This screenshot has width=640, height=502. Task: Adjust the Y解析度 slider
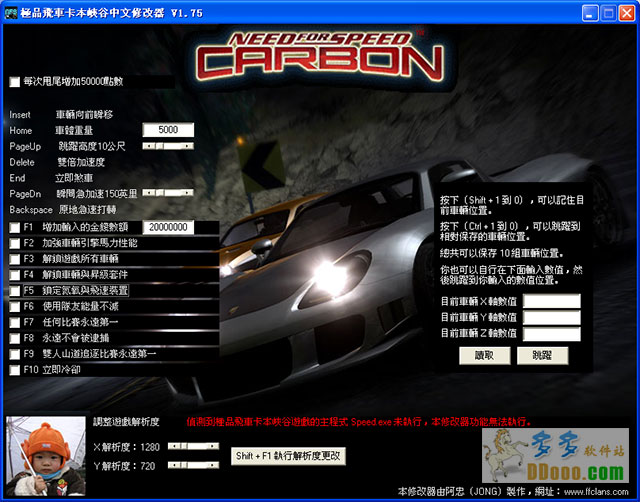[x=193, y=465]
